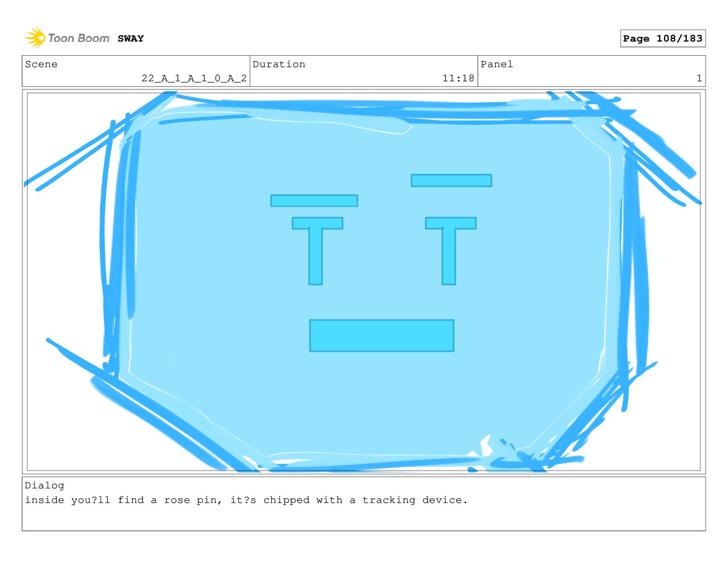Click the Dialog label
This screenshot has height=564, width=728.
[x=44, y=485]
